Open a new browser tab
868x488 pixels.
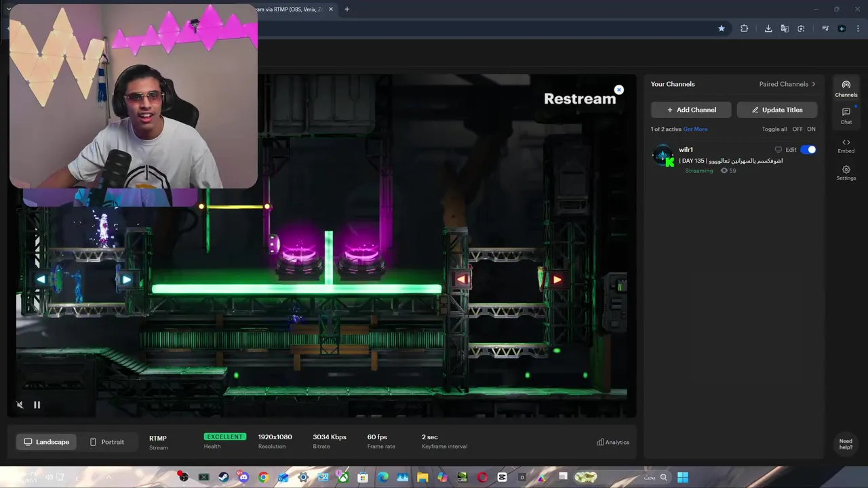(x=347, y=9)
